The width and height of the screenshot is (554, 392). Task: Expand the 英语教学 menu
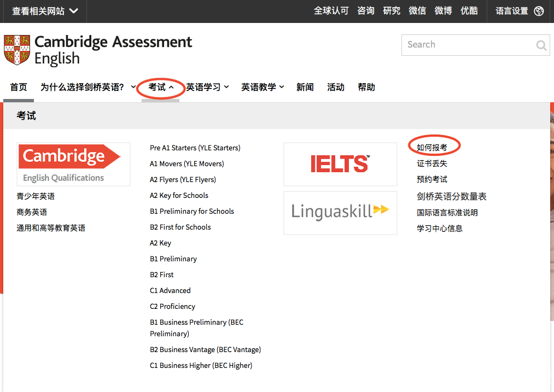click(263, 87)
